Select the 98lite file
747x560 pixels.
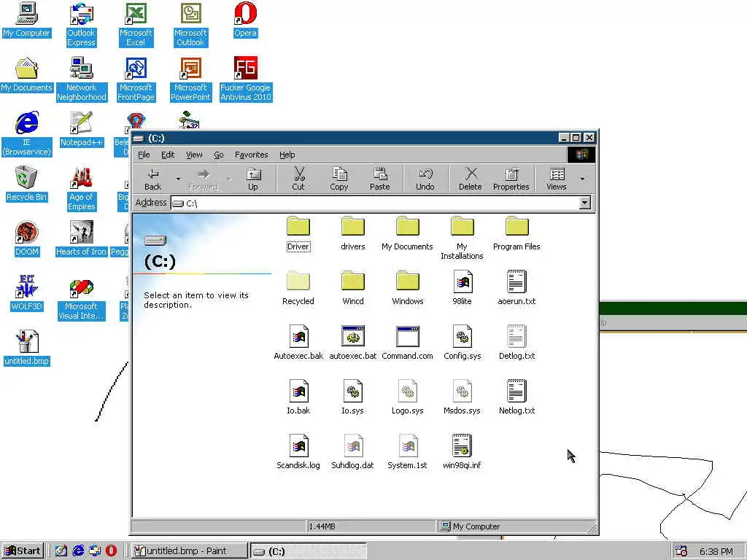462,289
